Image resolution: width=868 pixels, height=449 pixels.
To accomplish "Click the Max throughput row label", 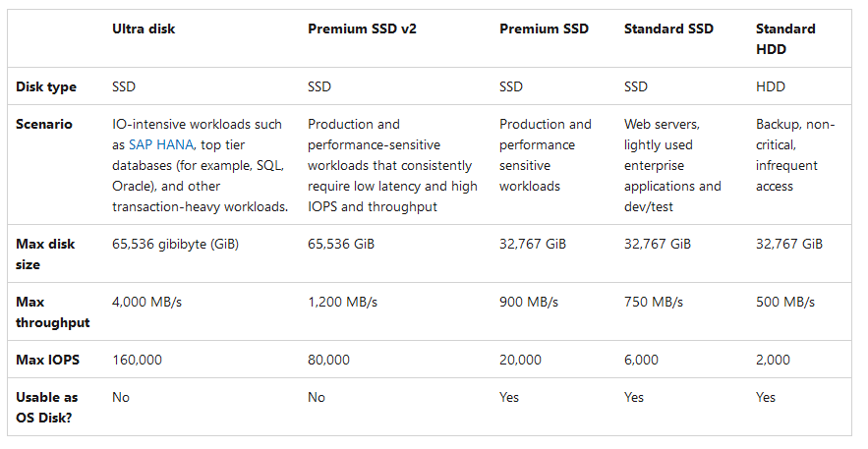I will pyautogui.click(x=52, y=311).
